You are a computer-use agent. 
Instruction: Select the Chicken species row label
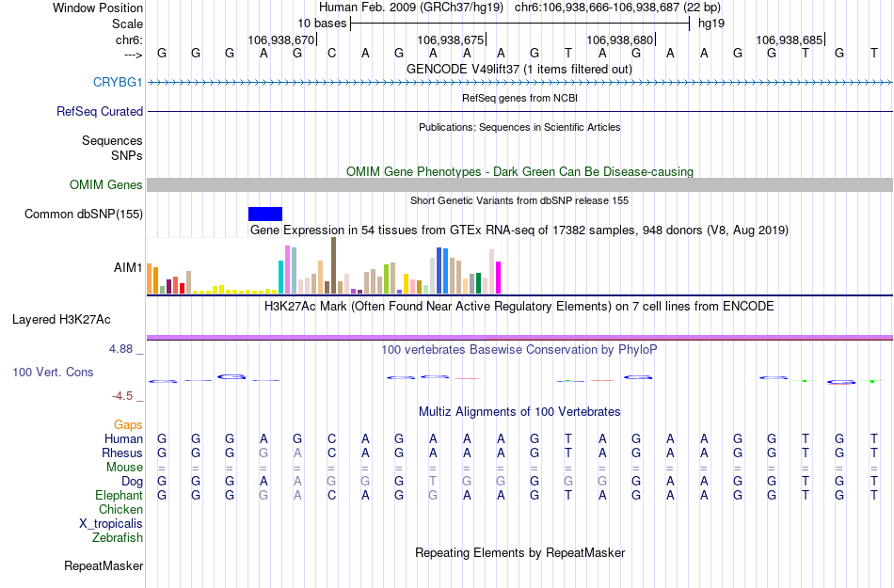click(120, 509)
